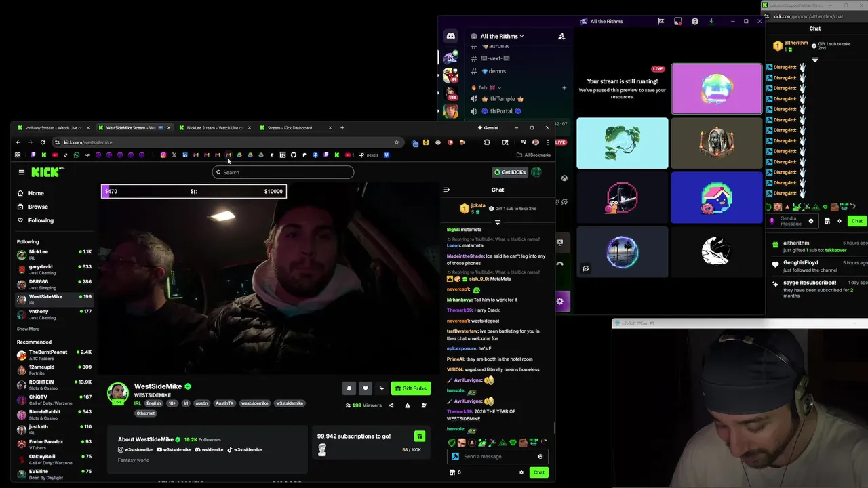Open the shop icon in popout chat
The height and width of the screenshot is (488, 868).
pyautogui.click(x=827, y=221)
